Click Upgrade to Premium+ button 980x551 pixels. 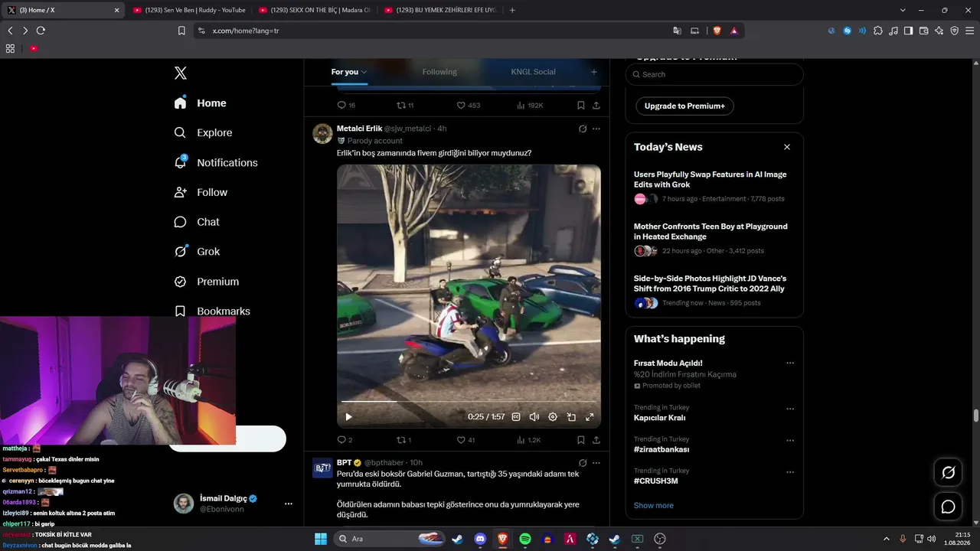(x=684, y=106)
